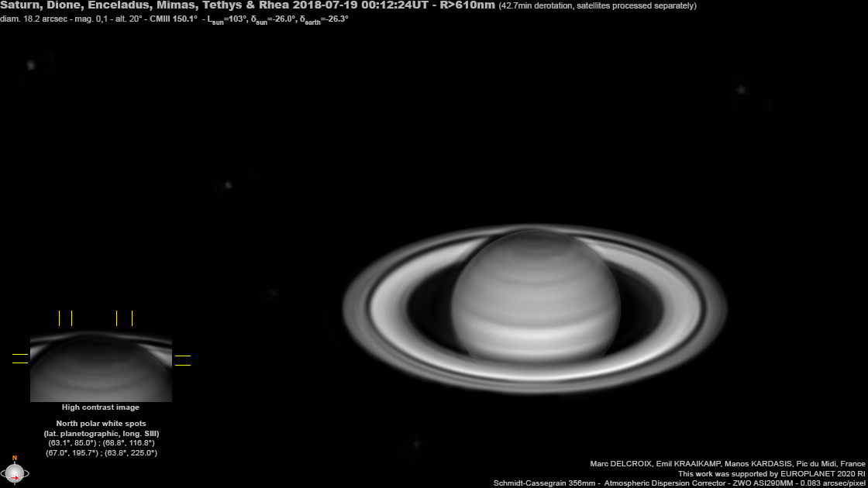Click the yellow double marker right of the inset
Screen dimensions: 868x488
[183, 359]
